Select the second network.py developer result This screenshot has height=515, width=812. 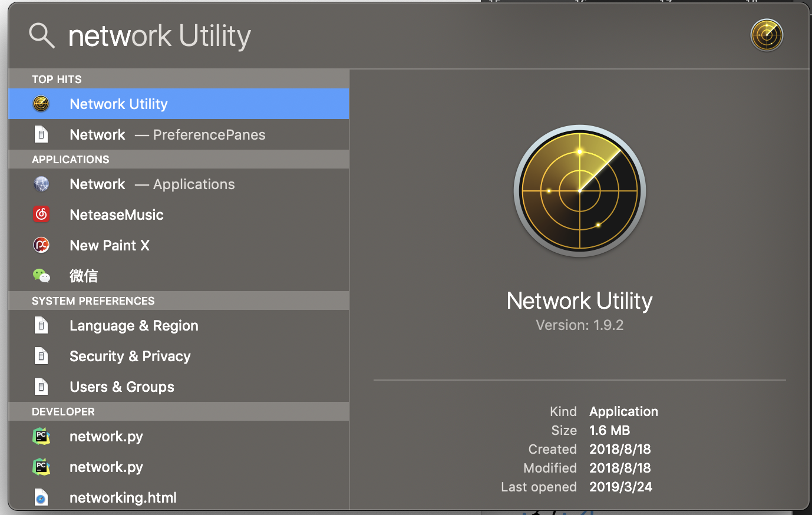(x=179, y=467)
